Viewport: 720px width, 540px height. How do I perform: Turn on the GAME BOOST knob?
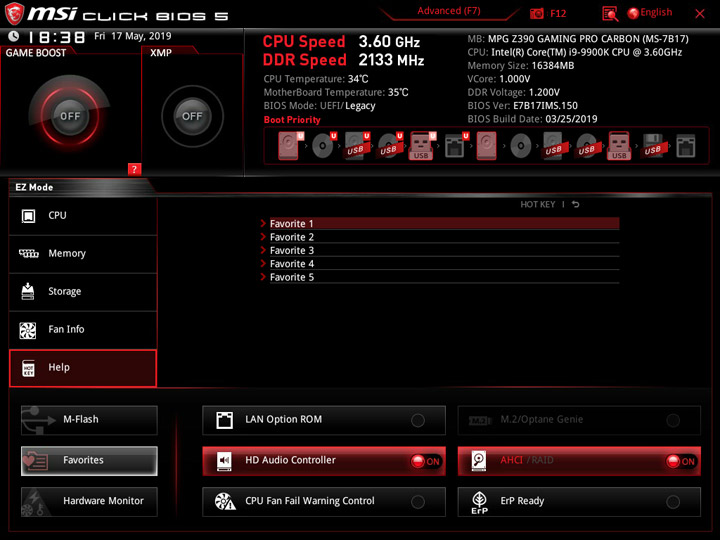(70, 116)
